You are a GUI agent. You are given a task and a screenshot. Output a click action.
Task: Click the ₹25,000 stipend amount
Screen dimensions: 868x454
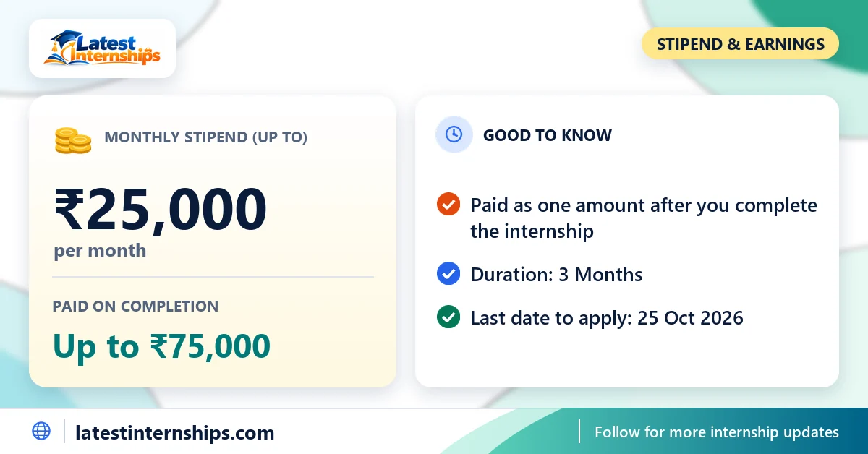(x=160, y=209)
